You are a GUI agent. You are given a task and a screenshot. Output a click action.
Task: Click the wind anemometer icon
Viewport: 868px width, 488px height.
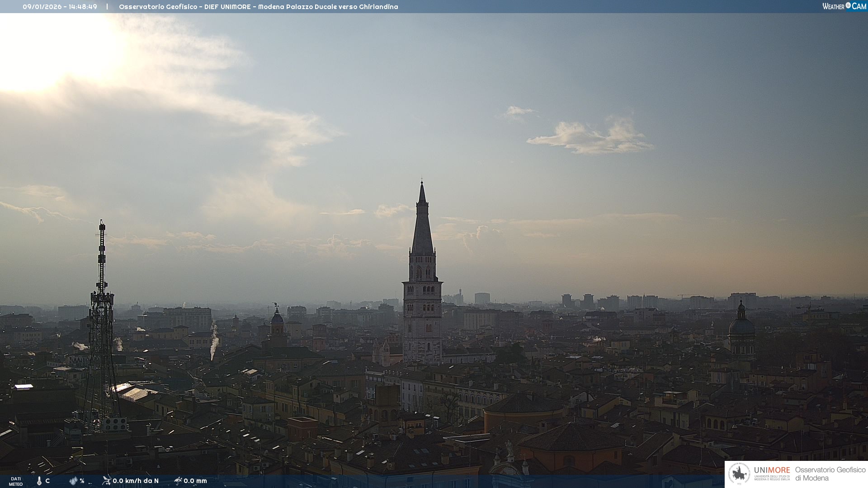[106, 480]
